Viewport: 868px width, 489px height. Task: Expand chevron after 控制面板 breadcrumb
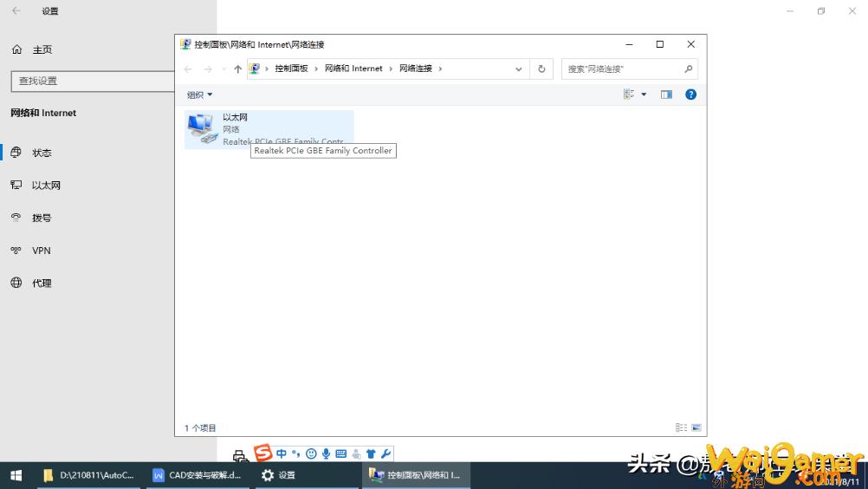pos(316,68)
